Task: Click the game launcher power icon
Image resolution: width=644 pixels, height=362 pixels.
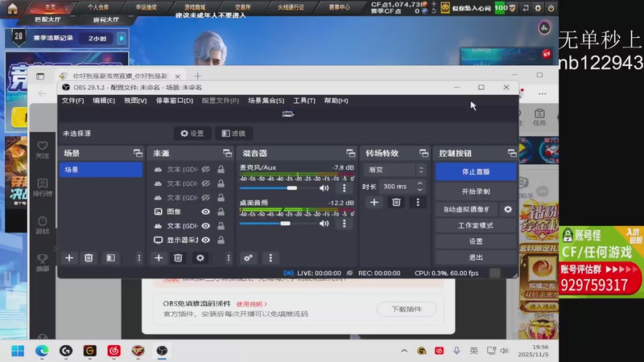Action: click(551, 8)
